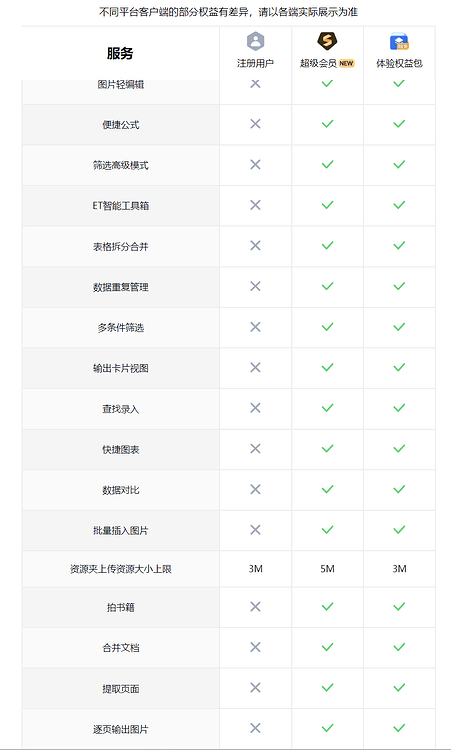Click the 体验权益包 blue package icon
This screenshot has height=750, width=451.
tap(399, 42)
